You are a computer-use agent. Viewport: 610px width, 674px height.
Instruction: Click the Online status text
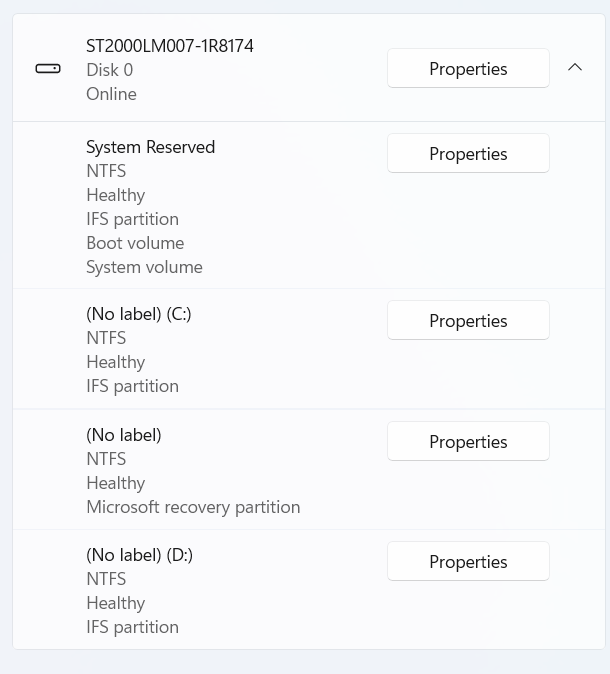(x=111, y=94)
